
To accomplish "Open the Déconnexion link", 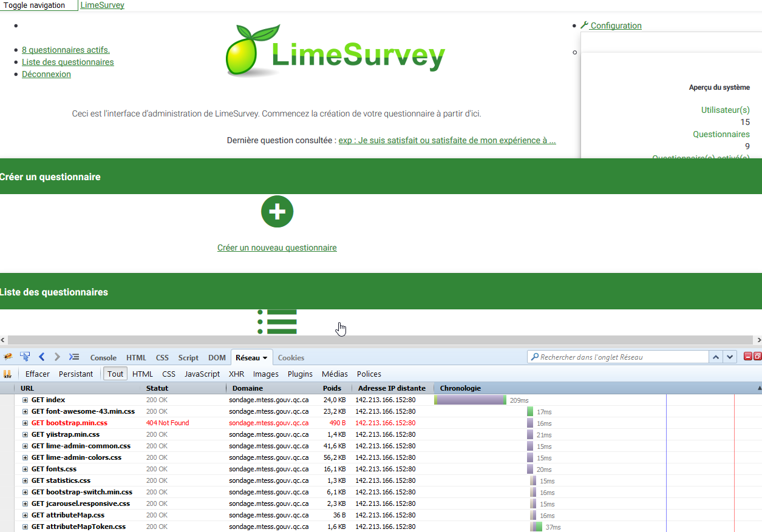I will tap(46, 74).
